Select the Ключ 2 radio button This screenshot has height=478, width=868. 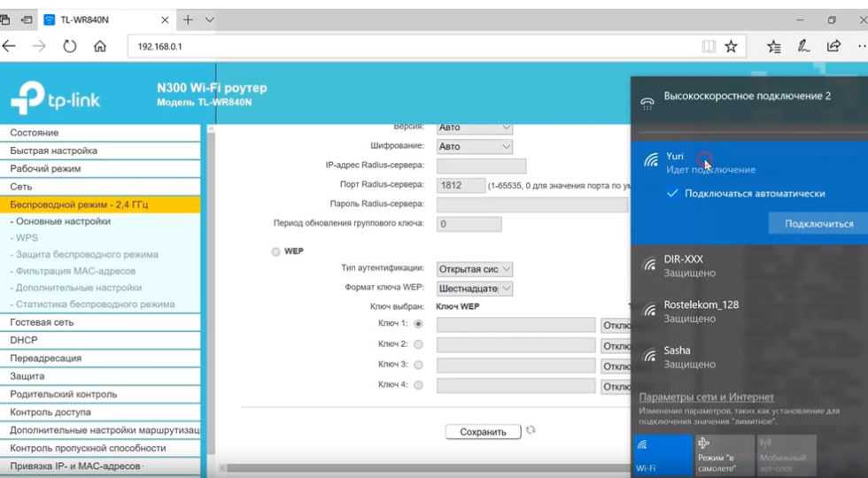(418, 344)
